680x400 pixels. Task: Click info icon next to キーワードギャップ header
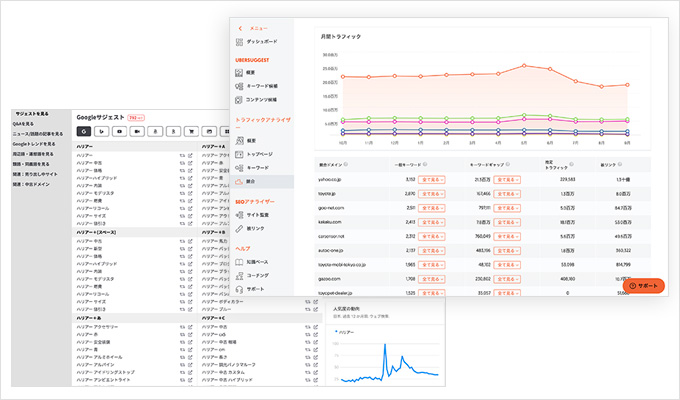(x=508, y=164)
